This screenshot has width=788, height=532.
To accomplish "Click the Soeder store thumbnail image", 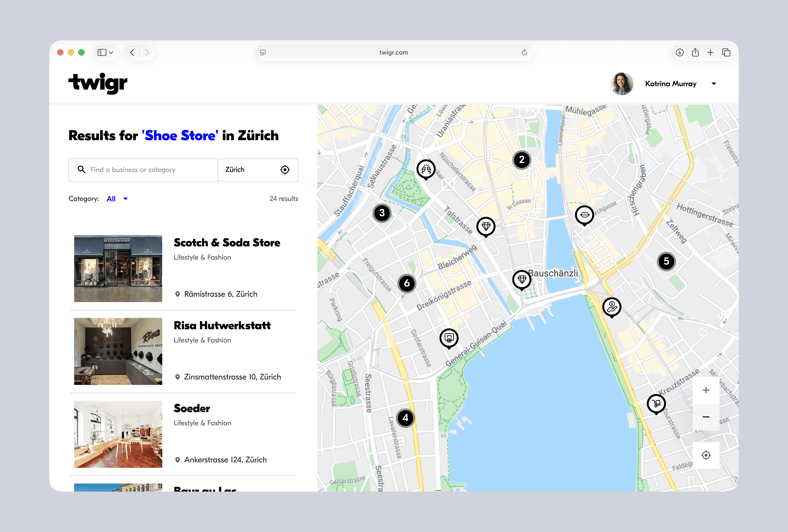I will coord(118,434).
